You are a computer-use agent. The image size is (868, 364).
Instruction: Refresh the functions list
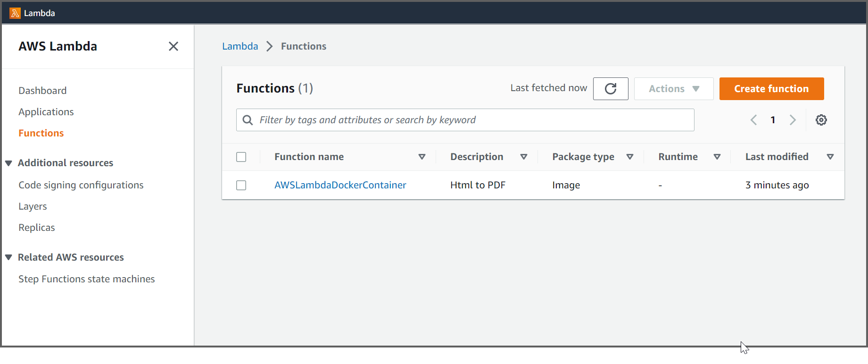point(611,89)
